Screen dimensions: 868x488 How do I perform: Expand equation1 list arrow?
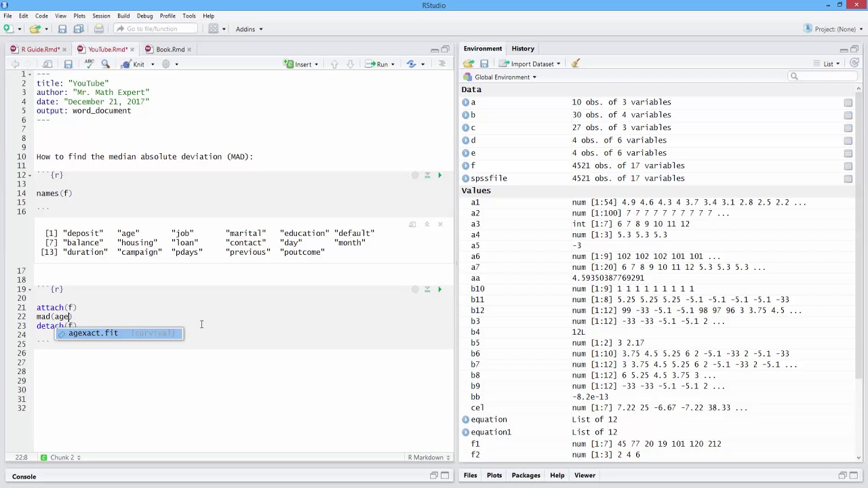click(466, 432)
